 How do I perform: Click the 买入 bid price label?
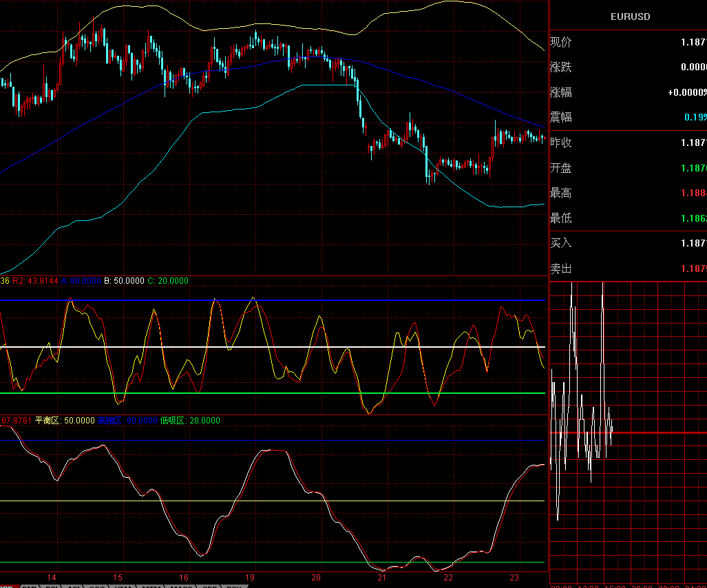[x=561, y=243]
